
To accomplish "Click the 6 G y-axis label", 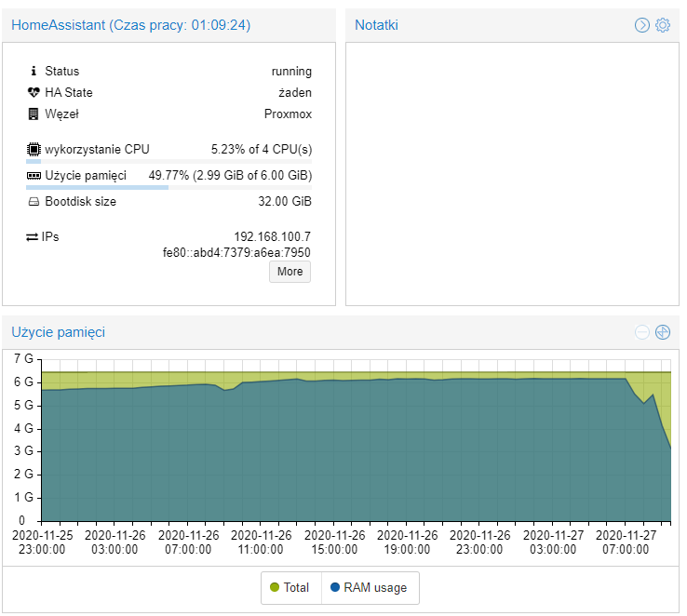I will click(23, 382).
